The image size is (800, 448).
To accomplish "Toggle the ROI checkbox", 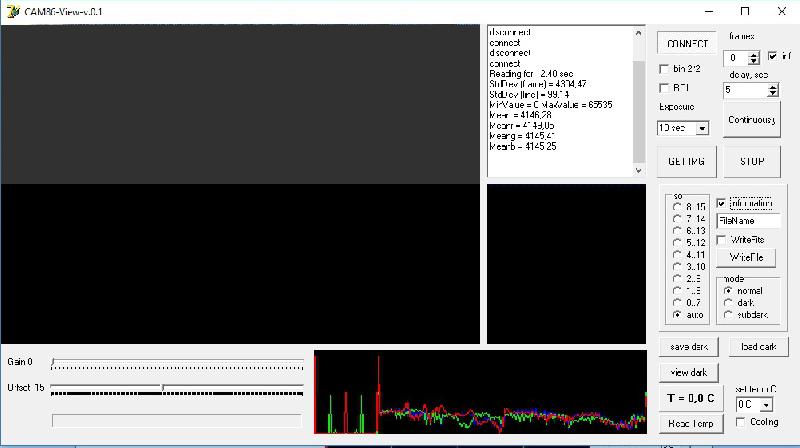I will point(664,88).
